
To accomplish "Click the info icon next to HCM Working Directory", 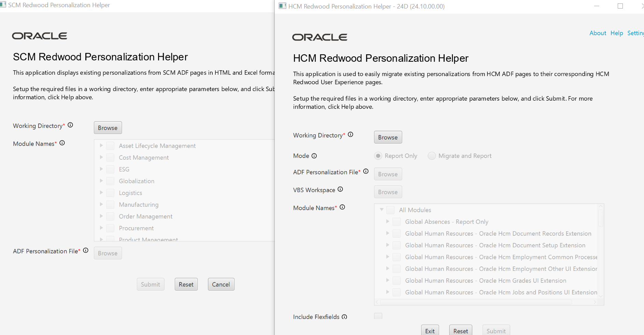I will (x=350, y=134).
